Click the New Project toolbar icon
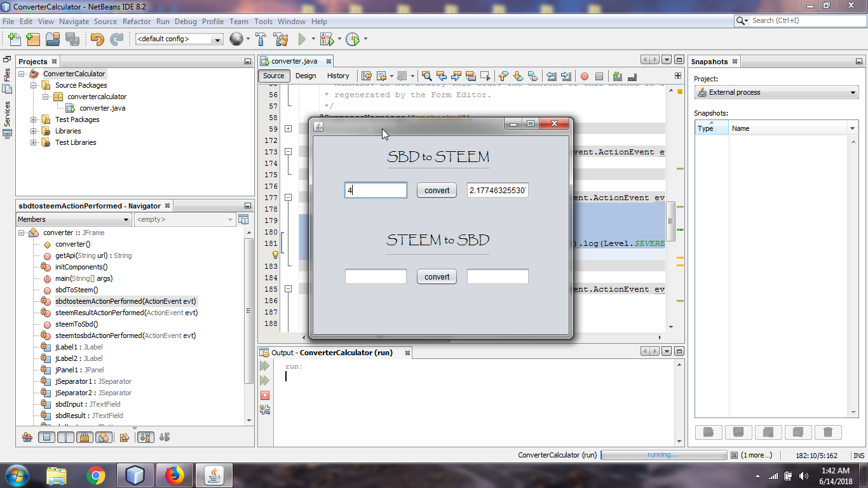868x488 pixels. [x=33, y=39]
